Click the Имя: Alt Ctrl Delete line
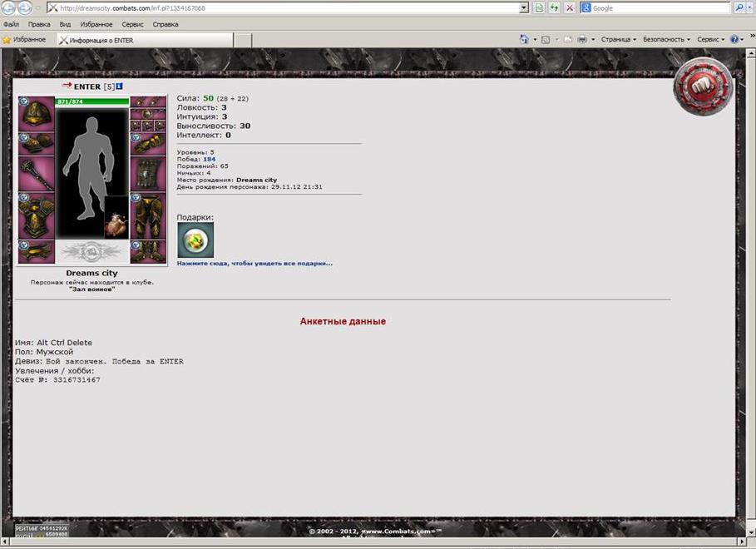 [x=53, y=343]
